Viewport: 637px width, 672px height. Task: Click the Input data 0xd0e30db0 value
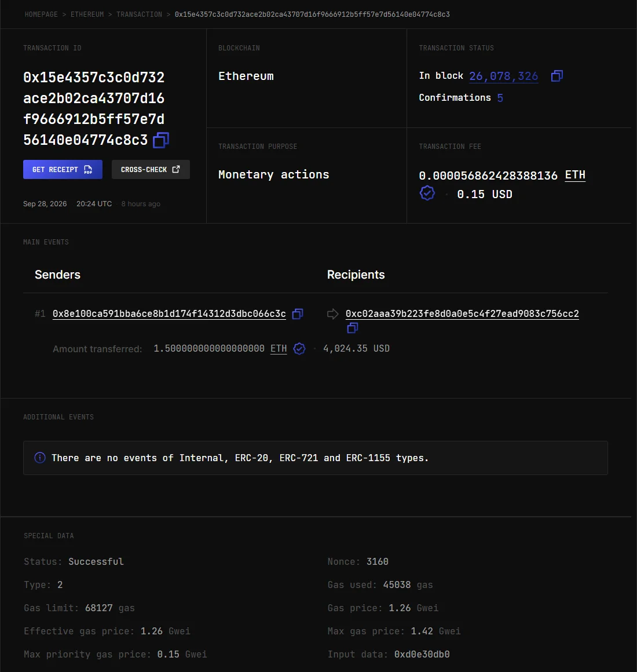tap(422, 654)
